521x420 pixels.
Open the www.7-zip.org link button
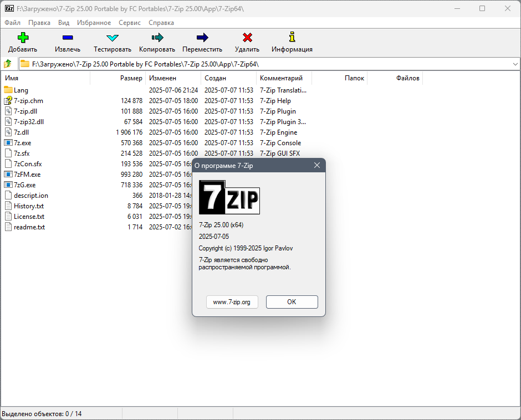[x=232, y=302]
